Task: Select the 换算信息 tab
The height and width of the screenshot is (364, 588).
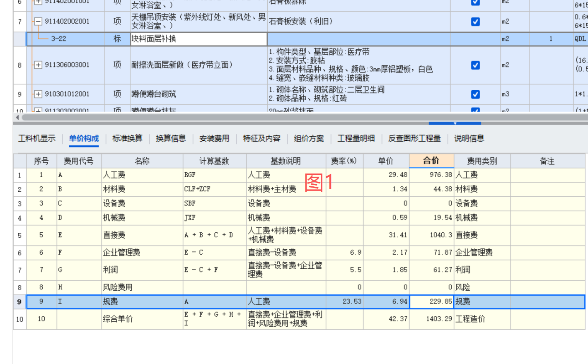Action: (170, 138)
